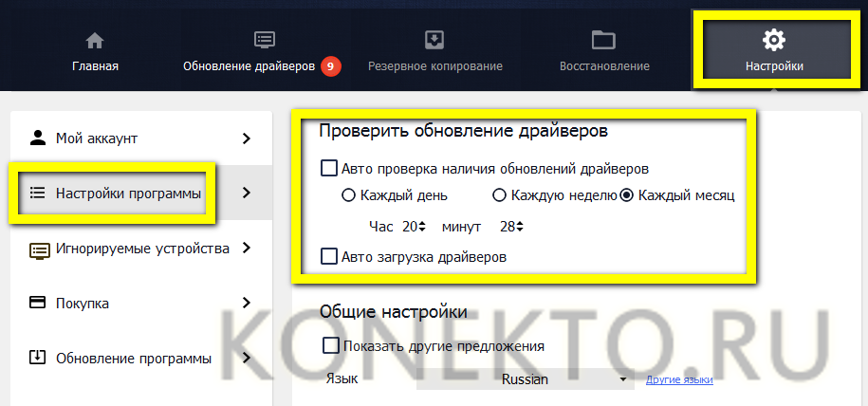Enable Авто проверка наличия обновлений драйверов checkbox
The width and height of the screenshot is (868, 406).
pos(329,169)
